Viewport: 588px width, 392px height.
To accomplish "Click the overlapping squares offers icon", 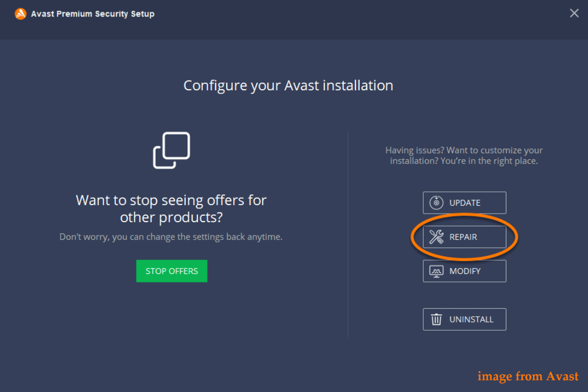I will pyautogui.click(x=171, y=150).
